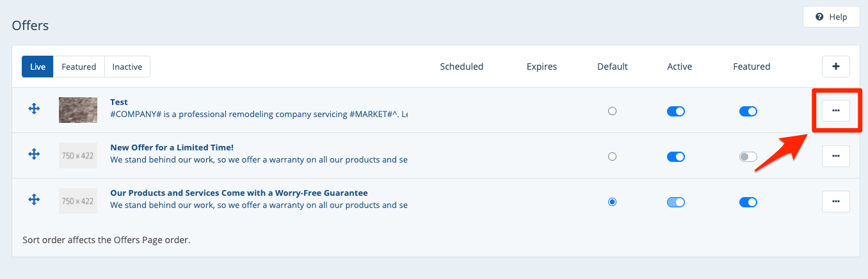Image resolution: width=868 pixels, height=279 pixels.
Task: Open ellipsis menu for Worry-Free Guarantee offer
Action: tap(835, 201)
